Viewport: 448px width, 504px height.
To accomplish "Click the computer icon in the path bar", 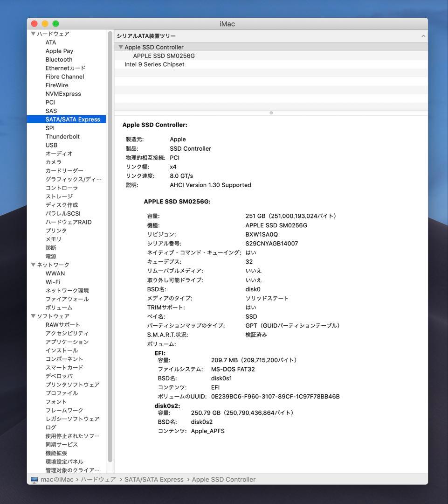I will click(34, 480).
